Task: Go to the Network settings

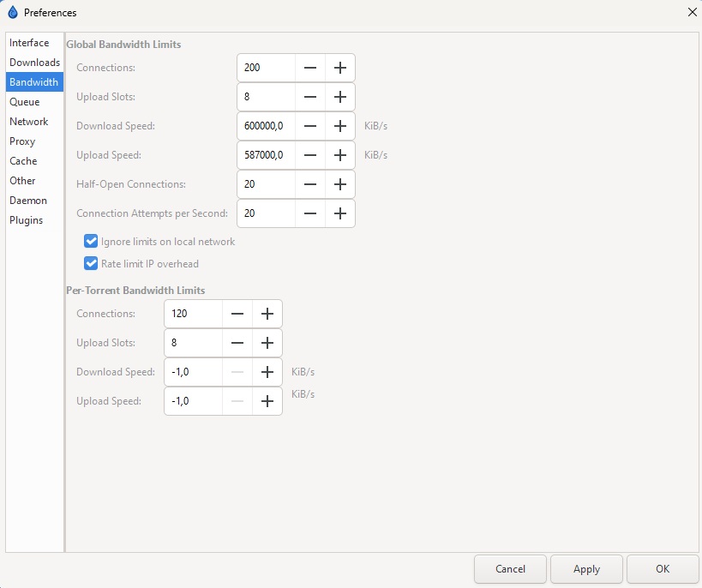Action: (x=34, y=122)
